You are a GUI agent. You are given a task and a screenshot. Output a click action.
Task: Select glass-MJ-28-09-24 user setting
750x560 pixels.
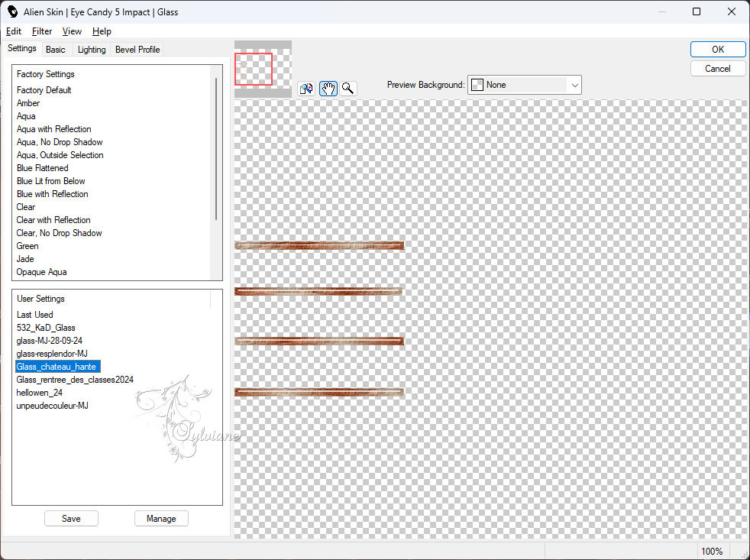tap(49, 340)
